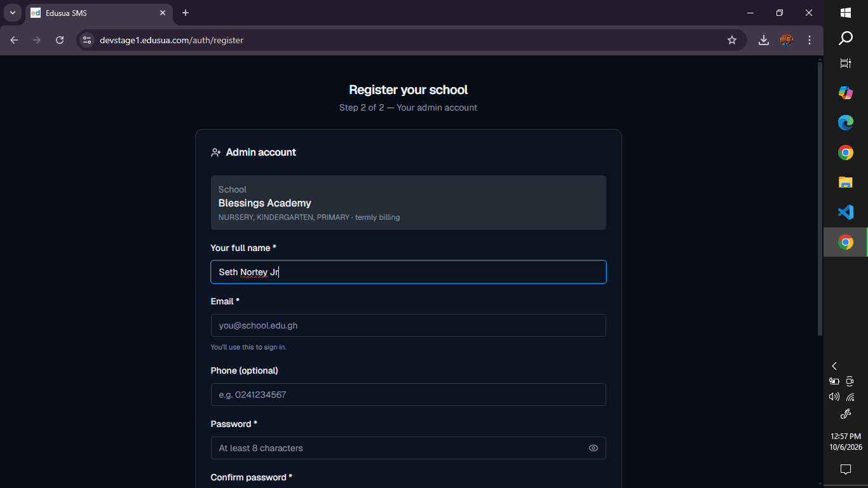Screen dimensions: 868x488
Task: Open Chrome downloads icon
Action: (764, 40)
